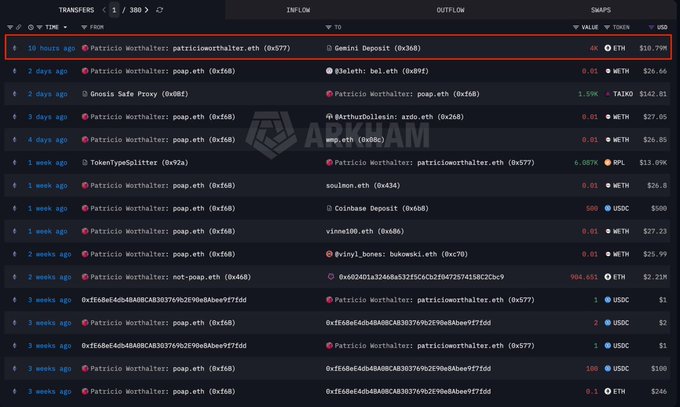Click ETH token icon in the $246 row
Image resolution: width=680 pixels, height=407 pixels.
(608, 391)
